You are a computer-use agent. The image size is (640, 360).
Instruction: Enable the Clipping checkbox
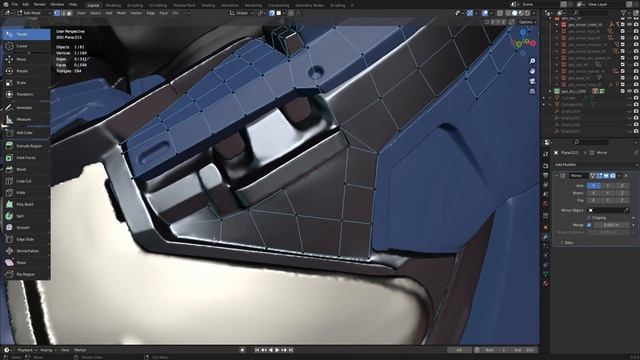click(x=589, y=218)
